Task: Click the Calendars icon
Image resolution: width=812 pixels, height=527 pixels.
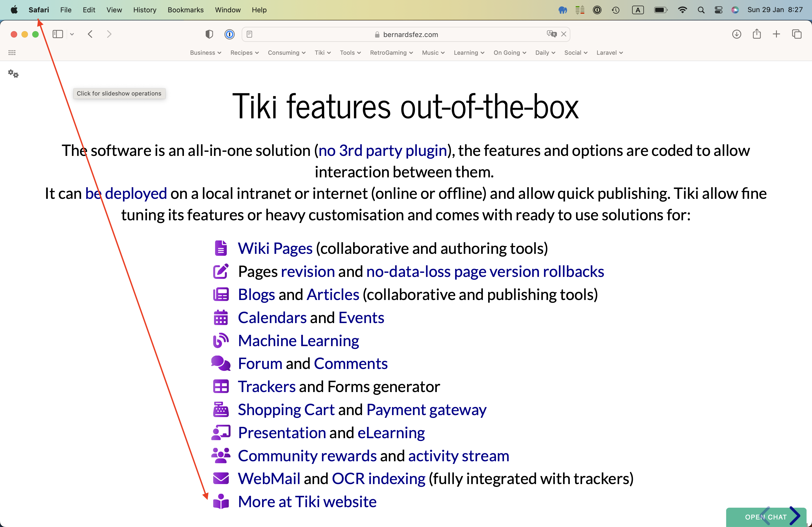Action: [x=221, y=317]
